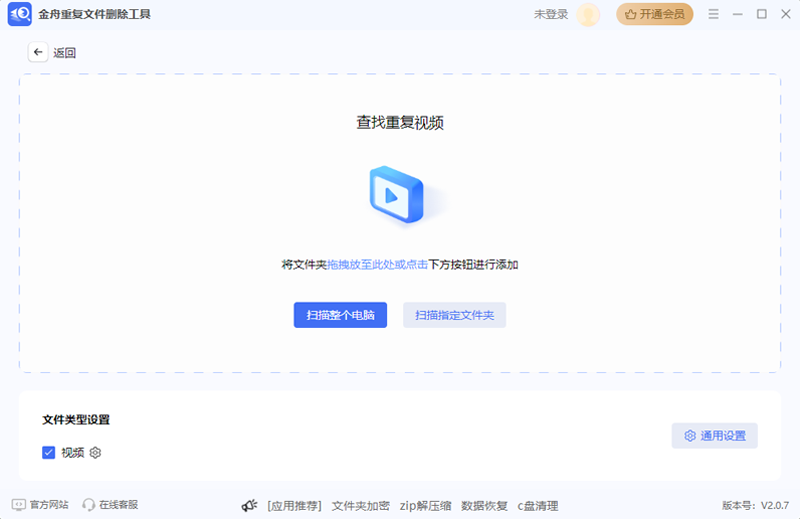Open c盘清理 recommended app link
Screen dimensions: 800x519
pos(538,506)
